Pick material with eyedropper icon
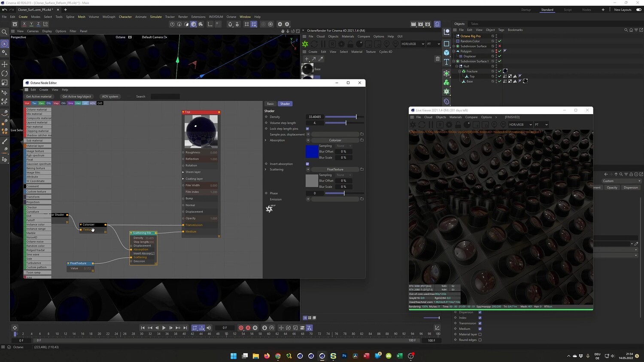Viewport: 644px width, 362px height. pos(321,59)
